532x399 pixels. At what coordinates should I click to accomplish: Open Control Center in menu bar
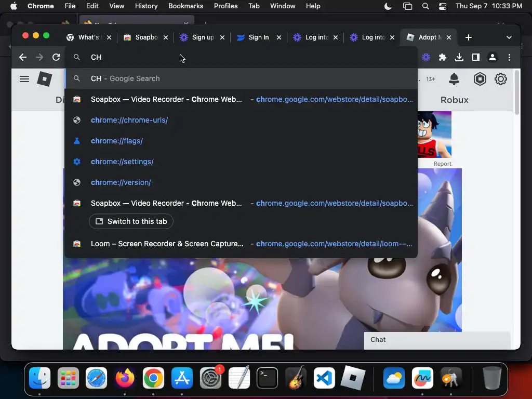coord(443,6)
